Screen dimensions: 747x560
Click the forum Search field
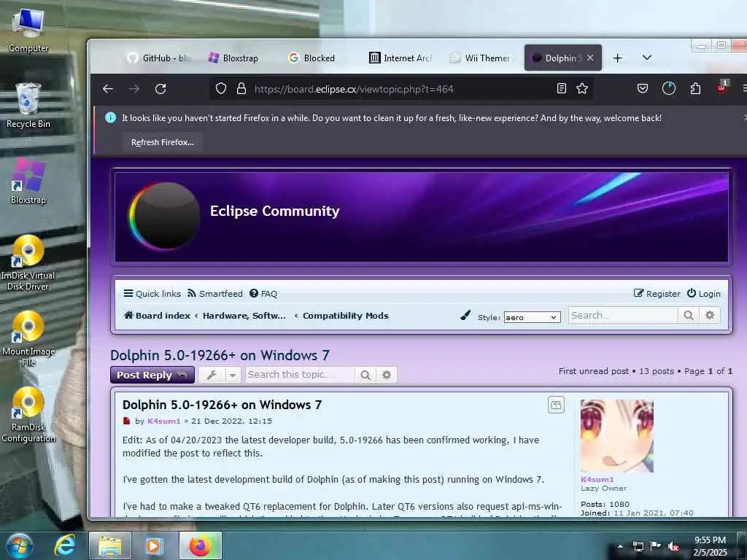click(623, 315)
